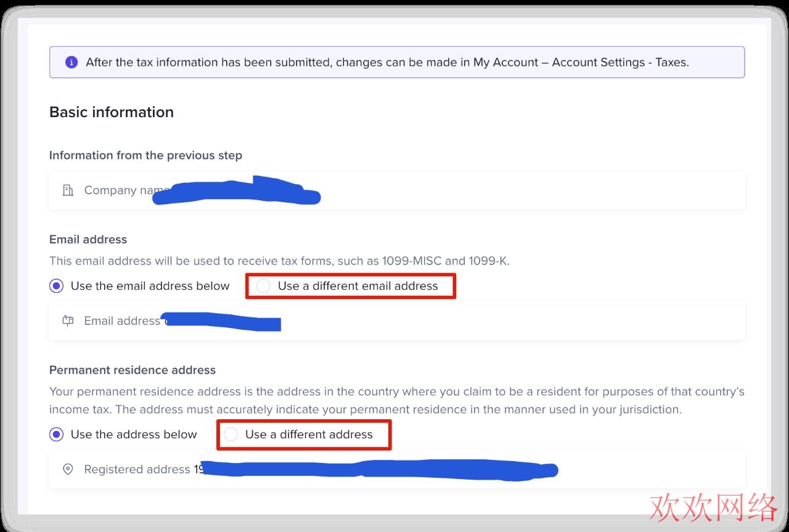Image resolution: width=789 pixels, height=532 pixels.
Task: Click the Email address field
Action: tap(397, 321)
